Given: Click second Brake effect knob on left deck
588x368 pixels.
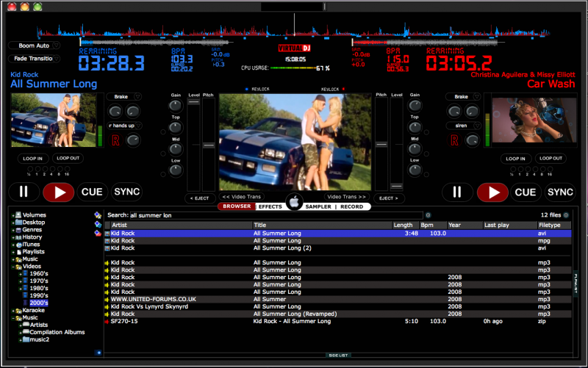Looking at the screenshot, I should 133,112.
